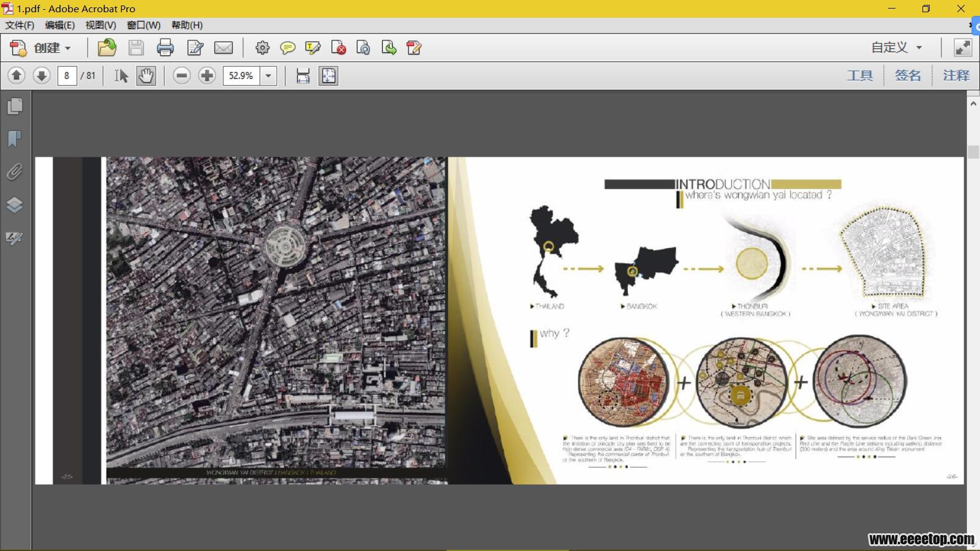This screenshot has width=980, height=551.
Task: Open the 自定义 customize dropdown
Action: [897, 47]
